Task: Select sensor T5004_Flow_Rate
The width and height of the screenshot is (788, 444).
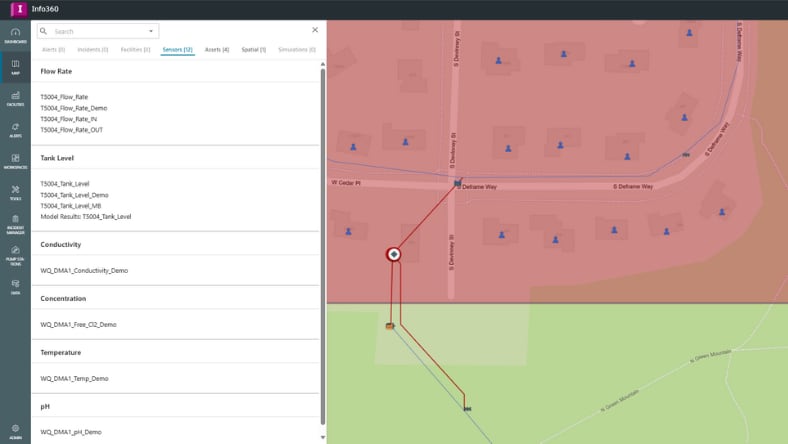Action: (x=64, y=97)
